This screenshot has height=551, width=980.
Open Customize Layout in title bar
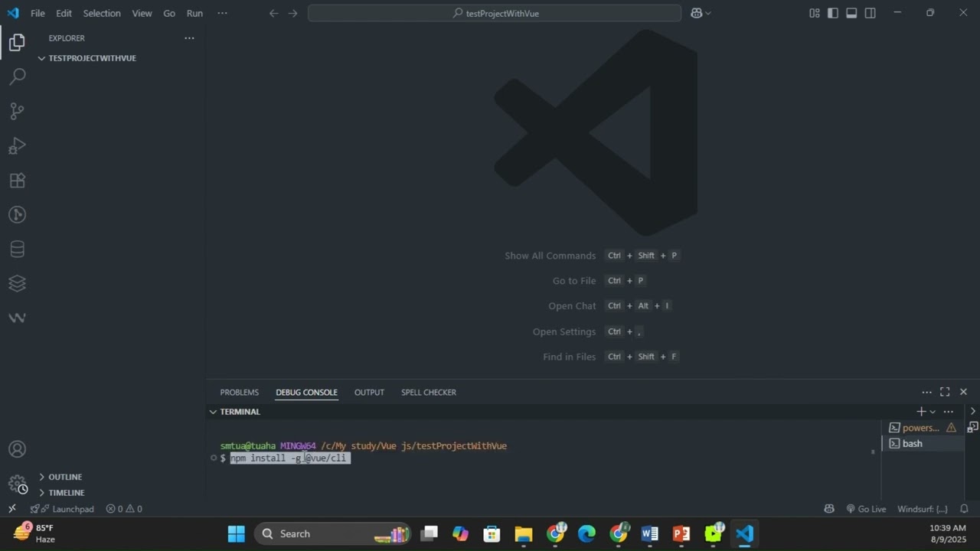tap(814, 13)
